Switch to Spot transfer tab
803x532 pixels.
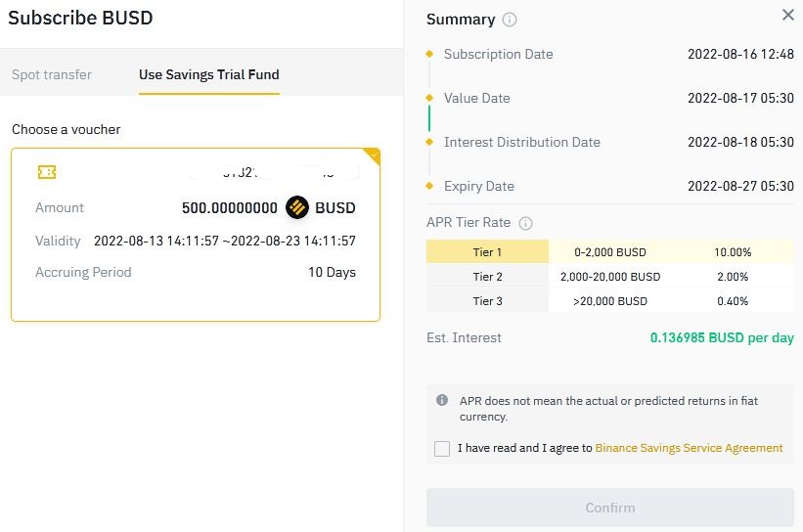(x=52, y=74)
